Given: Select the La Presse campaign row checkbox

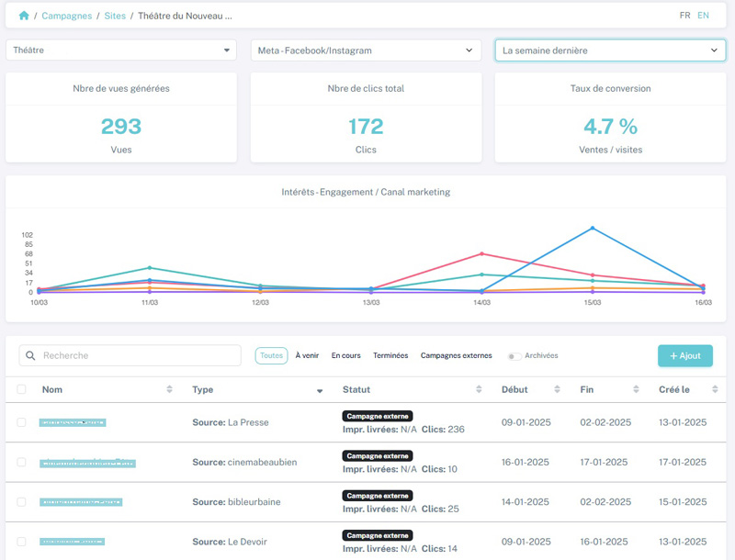Looking at the screenshot, I should pyautogui.click(x=22, y=422).
